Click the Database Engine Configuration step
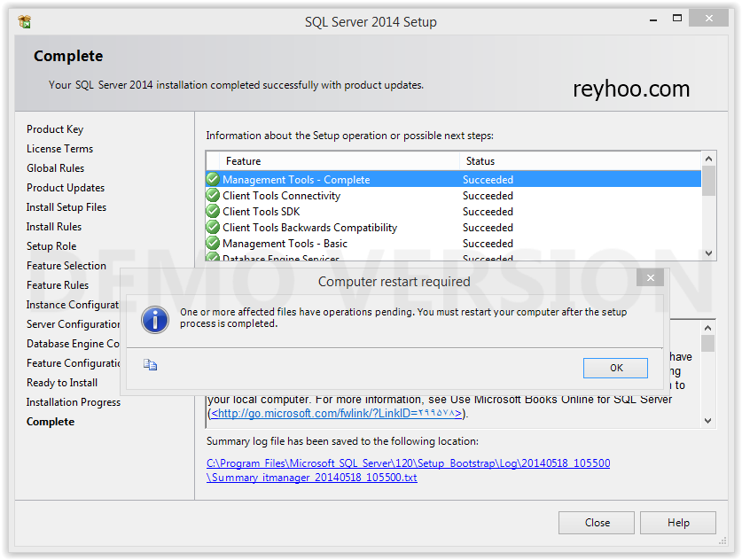Screen dimensions: 742x560 73,344
